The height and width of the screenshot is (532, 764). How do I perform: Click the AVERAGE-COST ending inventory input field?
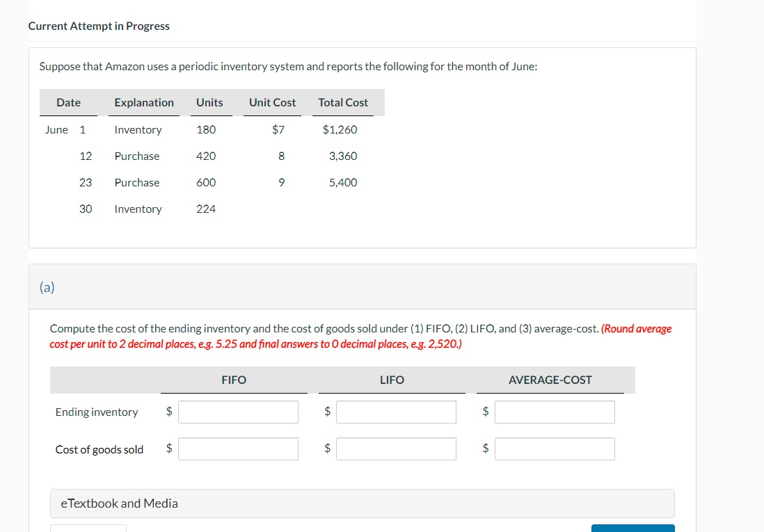(555, 412)
